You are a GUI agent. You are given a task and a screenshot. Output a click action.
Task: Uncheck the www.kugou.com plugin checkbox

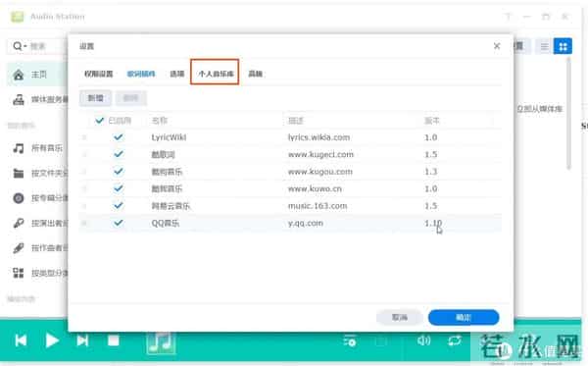pos(119,172)
